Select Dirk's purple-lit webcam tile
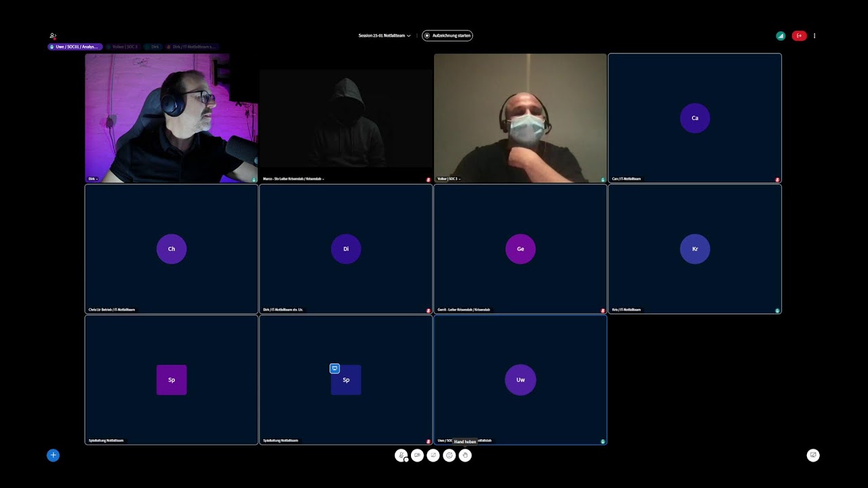 172,118
